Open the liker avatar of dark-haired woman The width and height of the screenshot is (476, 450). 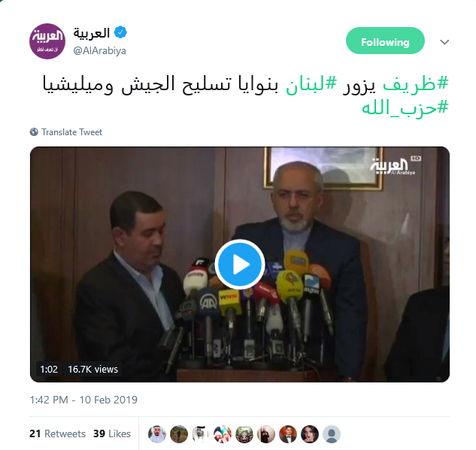310,434
